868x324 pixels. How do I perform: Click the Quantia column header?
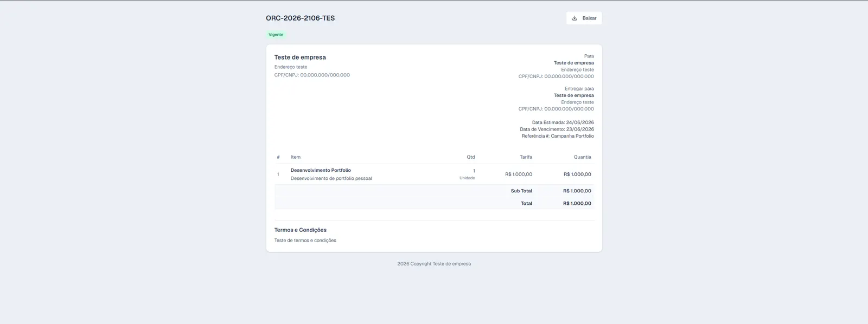tap(582, 157)
